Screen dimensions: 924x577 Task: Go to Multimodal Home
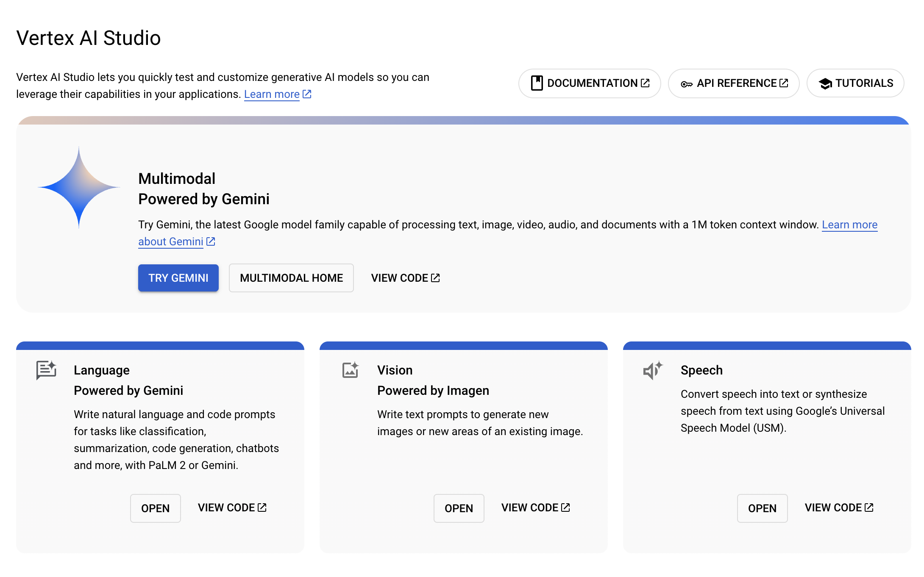click(291, 278)
